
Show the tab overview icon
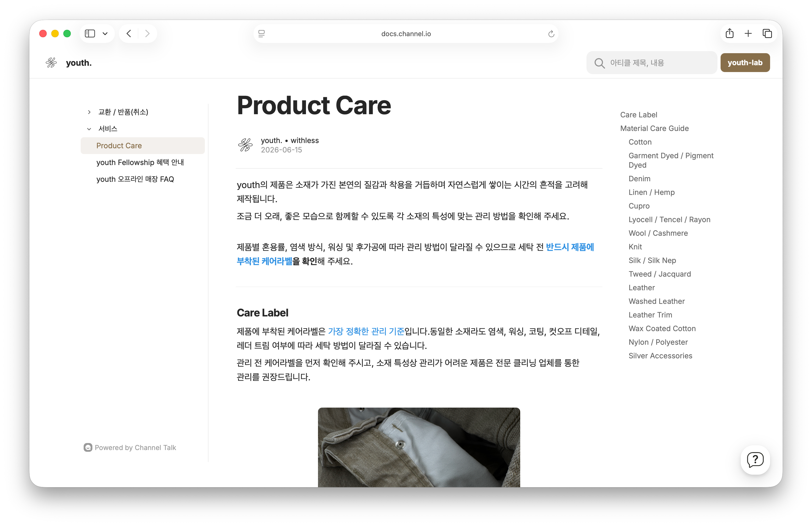pos(767,34)
